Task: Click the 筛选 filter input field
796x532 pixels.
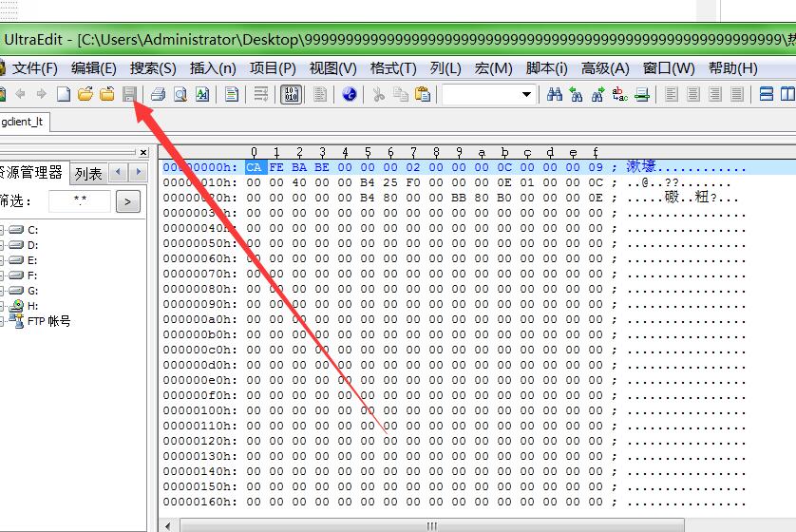Action: pyautogui.click(x=80, y=201)
